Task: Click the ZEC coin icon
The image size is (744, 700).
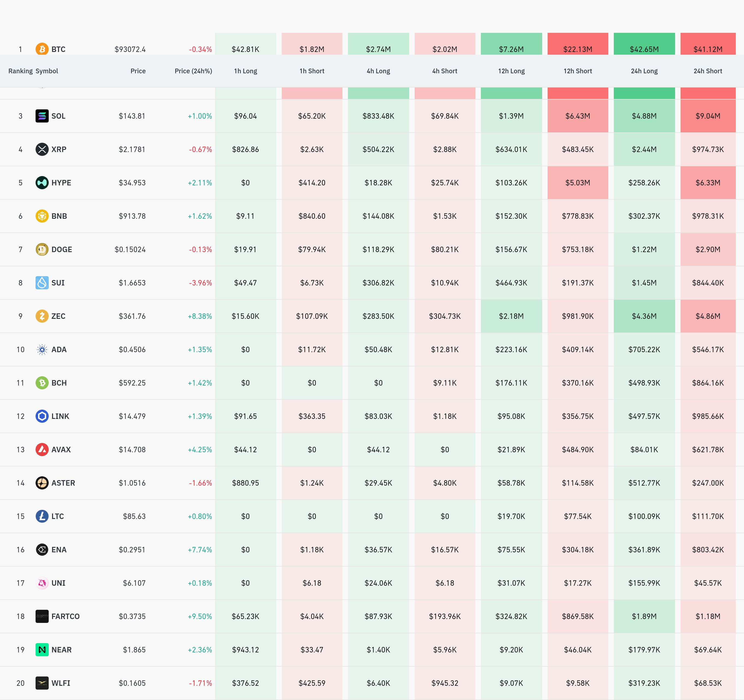Action: [42, 316]
